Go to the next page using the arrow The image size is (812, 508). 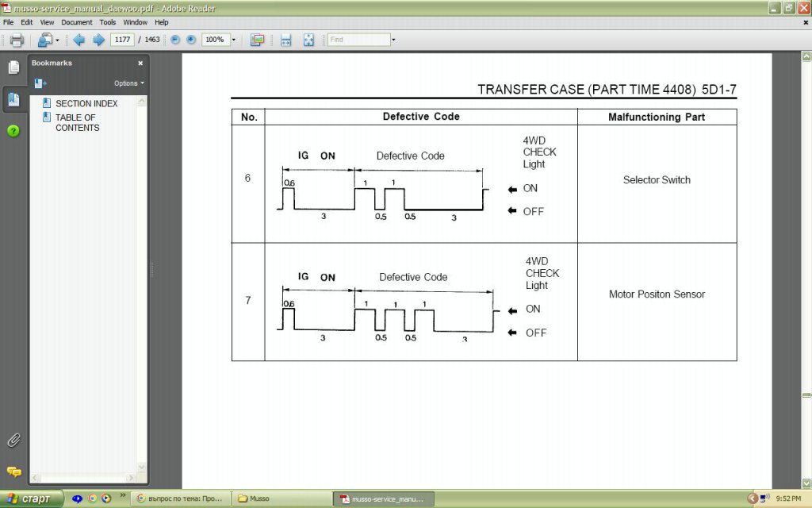[98, 40]
